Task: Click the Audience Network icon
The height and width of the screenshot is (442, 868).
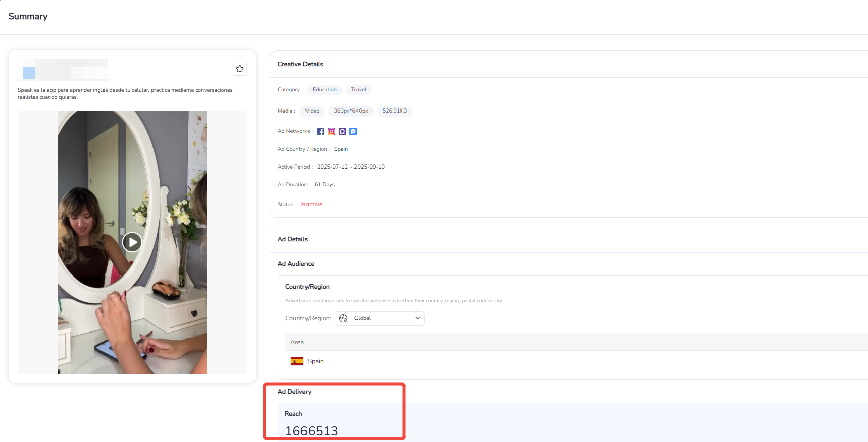Action: tap(342, 131)
